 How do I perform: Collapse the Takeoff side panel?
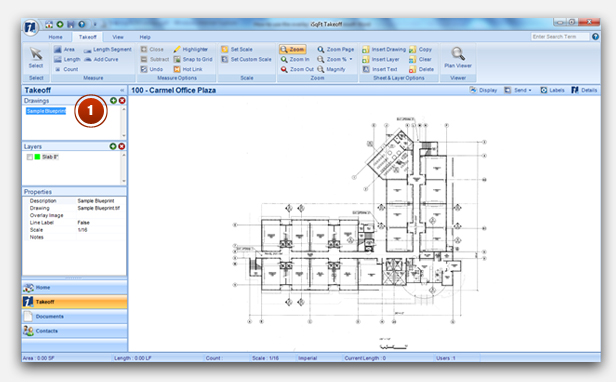coord(122,90)
